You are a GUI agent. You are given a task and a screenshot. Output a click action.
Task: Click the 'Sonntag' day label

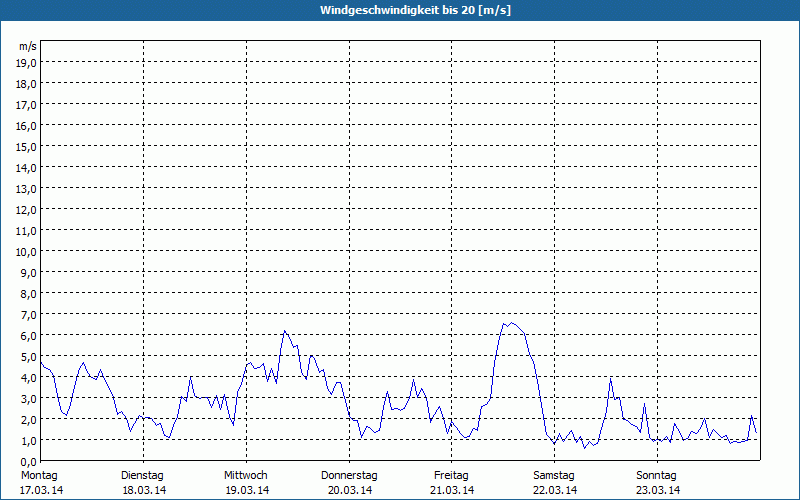pos(656,476)
